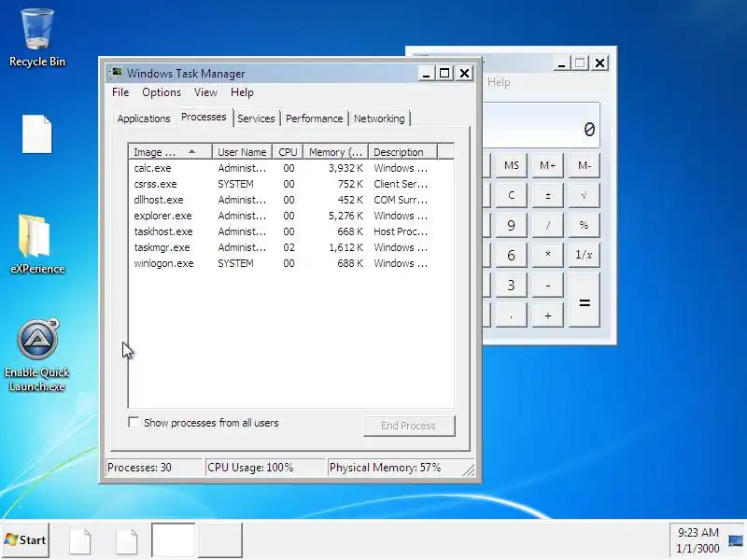This screenshot has width=747, height=560.
Task: Select the winlogon.exe process row
Action: click(290, 263)
